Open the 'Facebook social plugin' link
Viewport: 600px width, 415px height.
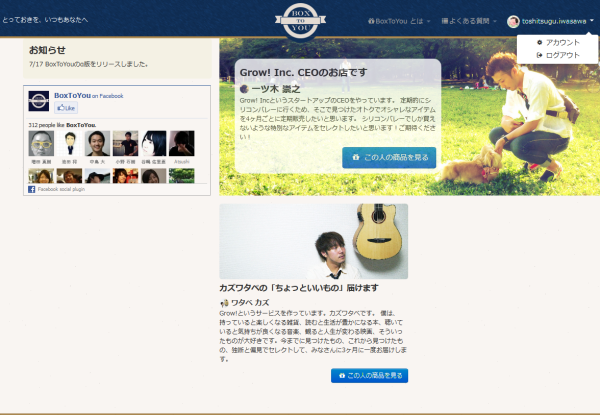[61, 189]
